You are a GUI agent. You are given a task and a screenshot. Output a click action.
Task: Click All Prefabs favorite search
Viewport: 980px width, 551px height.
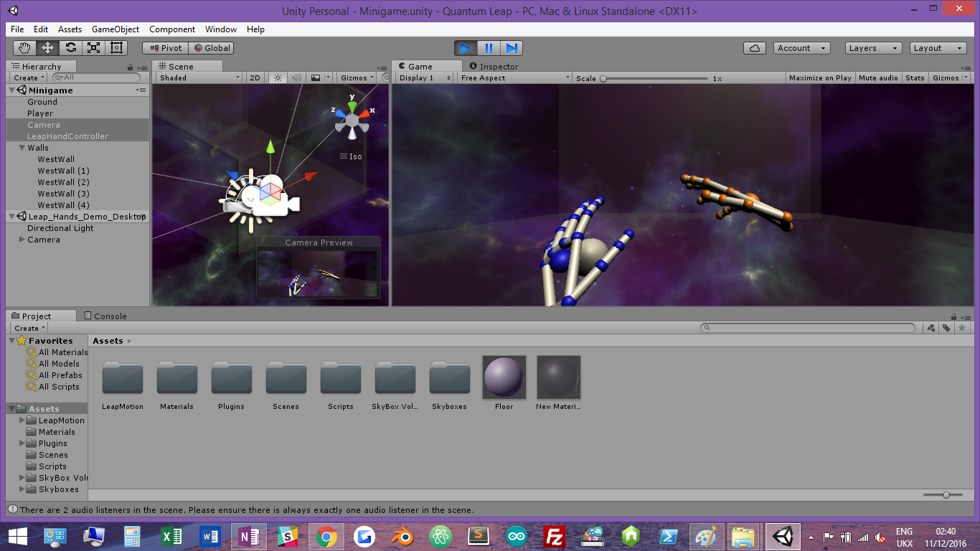[x=54, y=375]
